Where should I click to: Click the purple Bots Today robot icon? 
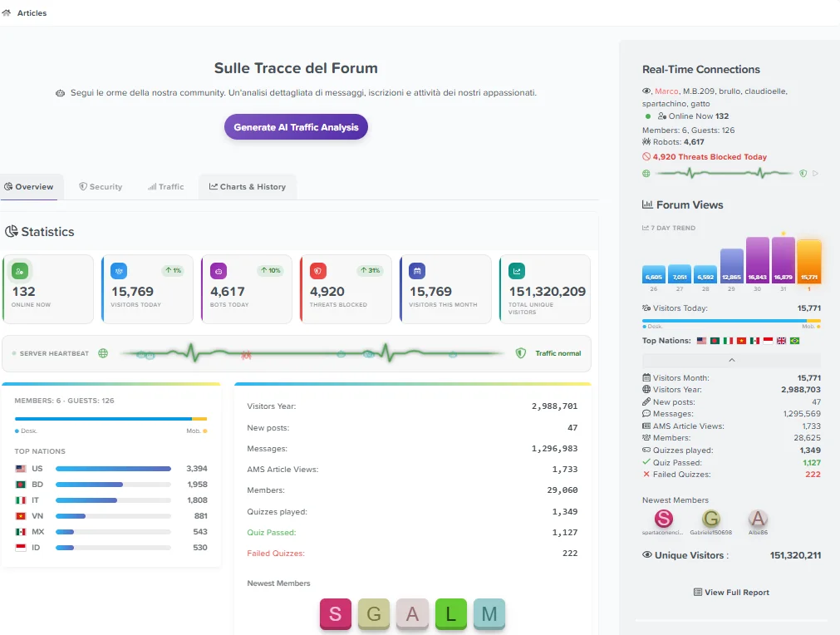219,271
